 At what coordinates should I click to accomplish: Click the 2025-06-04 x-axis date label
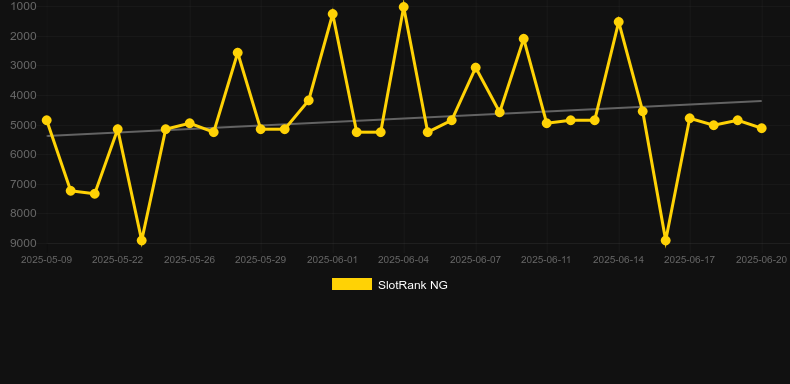click(404, 260)
